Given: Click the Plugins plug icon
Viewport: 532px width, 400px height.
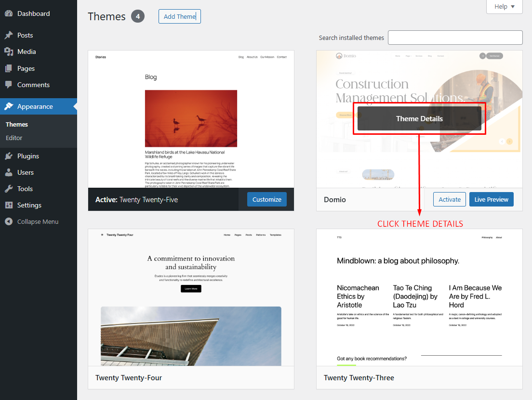Looking at the screenshot, I should [x=9, y=156].
